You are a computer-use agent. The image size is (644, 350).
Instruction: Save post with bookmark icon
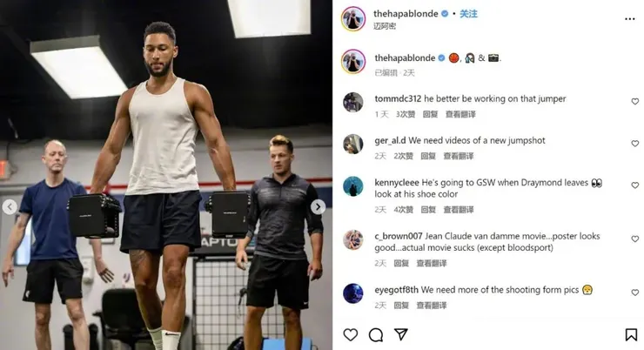point(631,334)
